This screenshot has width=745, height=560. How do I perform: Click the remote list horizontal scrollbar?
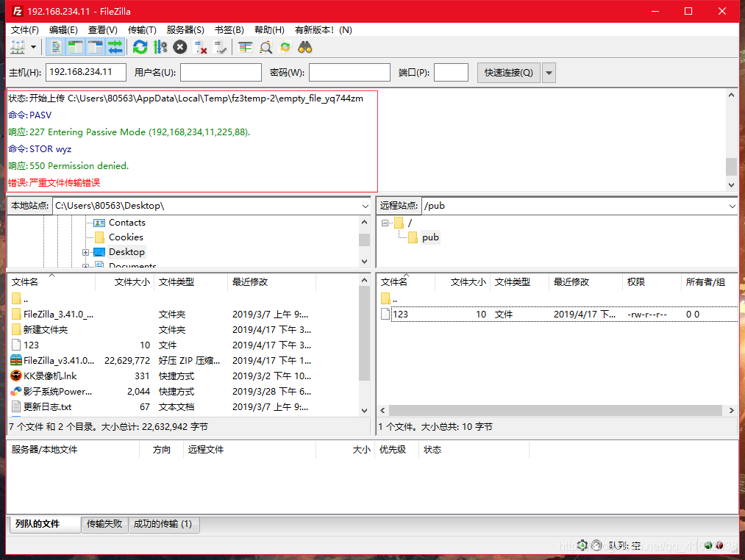(555, 410)
